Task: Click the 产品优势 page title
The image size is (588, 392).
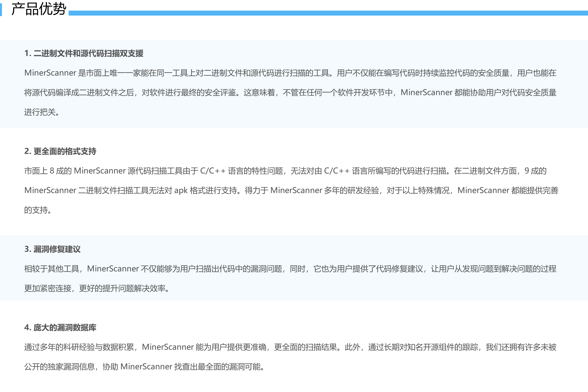Action: coord(39,9)
